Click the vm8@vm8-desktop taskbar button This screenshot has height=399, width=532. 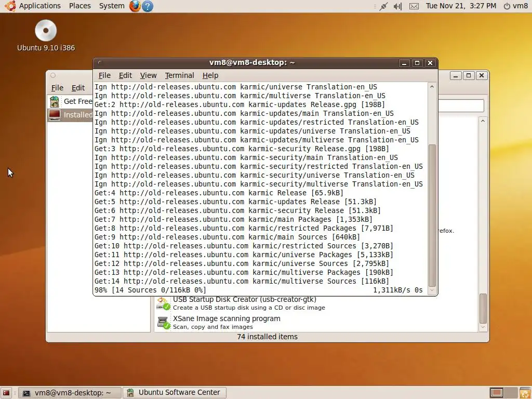tap(70, 393)
